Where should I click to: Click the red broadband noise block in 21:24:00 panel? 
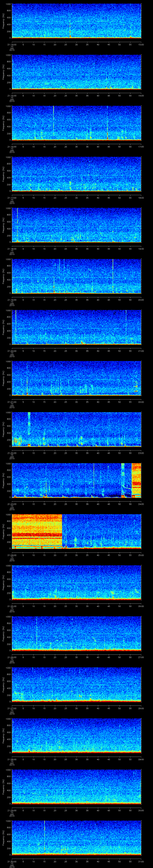pos(37,531)
